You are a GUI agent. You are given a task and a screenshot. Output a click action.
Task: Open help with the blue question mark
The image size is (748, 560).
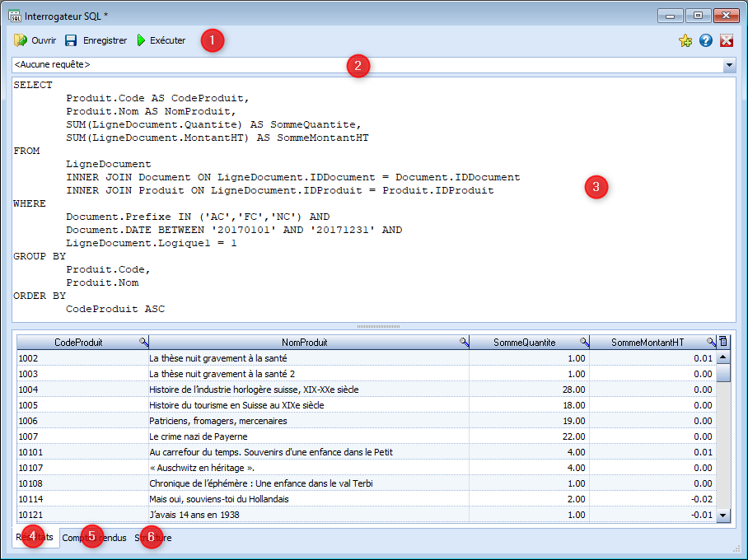[706, 40]
